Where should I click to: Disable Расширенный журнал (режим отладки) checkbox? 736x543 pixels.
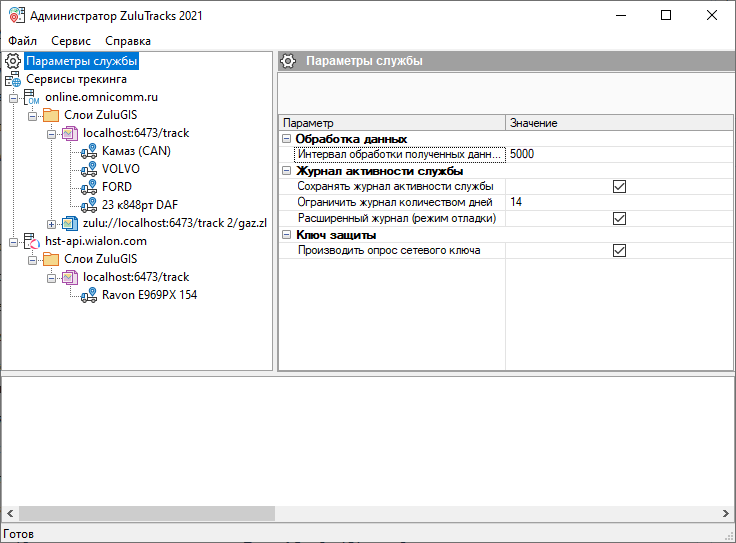[x=619, y=218]
